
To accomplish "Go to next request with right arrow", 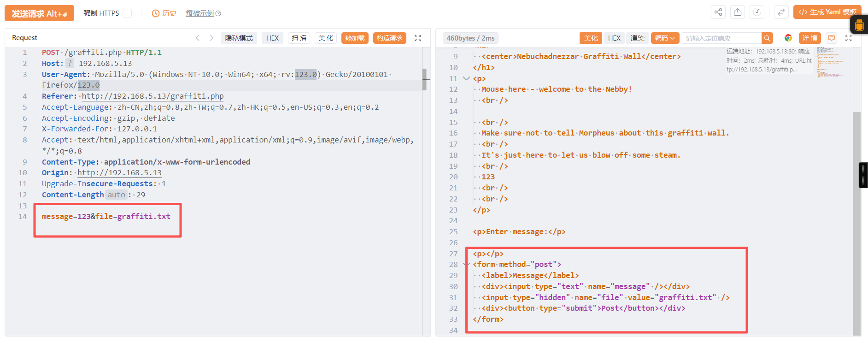I will click(x=211, y=38).
